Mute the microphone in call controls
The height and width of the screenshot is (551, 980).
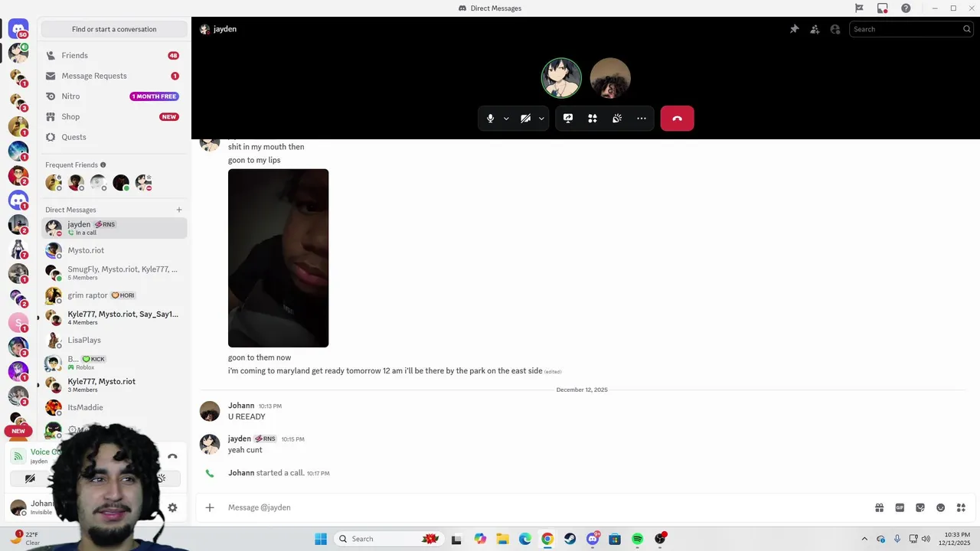(491, 119)
